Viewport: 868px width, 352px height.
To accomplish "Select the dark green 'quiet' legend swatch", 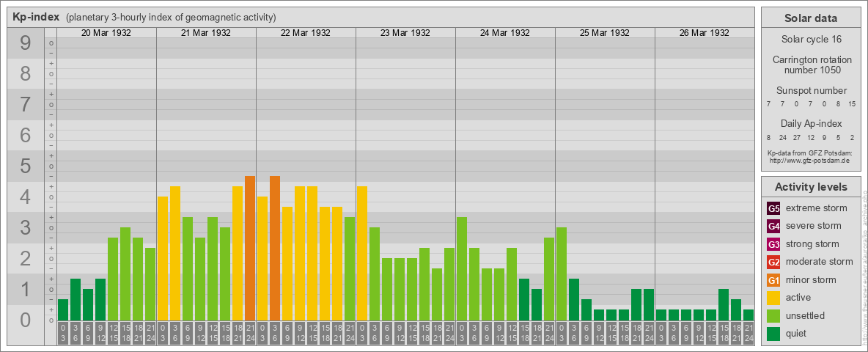I will [x=773, y=333].
